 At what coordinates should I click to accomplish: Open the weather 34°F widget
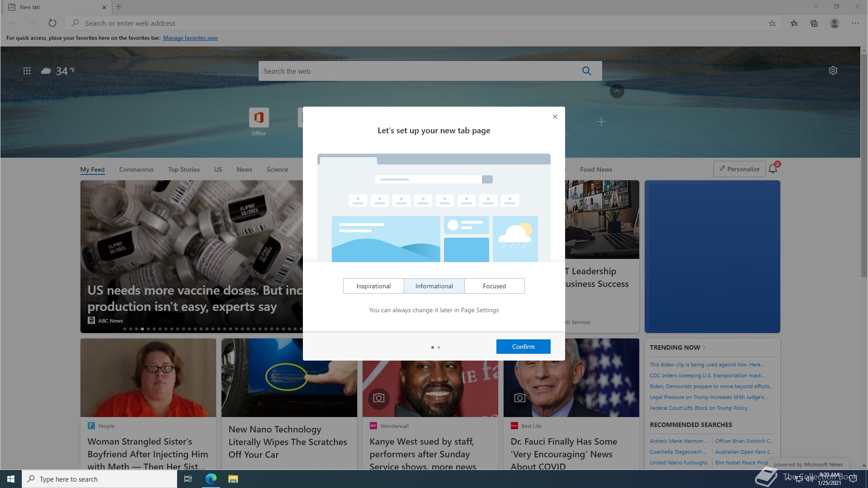point(58,71)
